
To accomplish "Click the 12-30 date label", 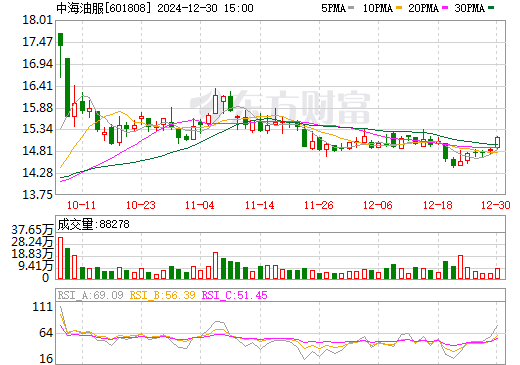I will pos(496,205).
